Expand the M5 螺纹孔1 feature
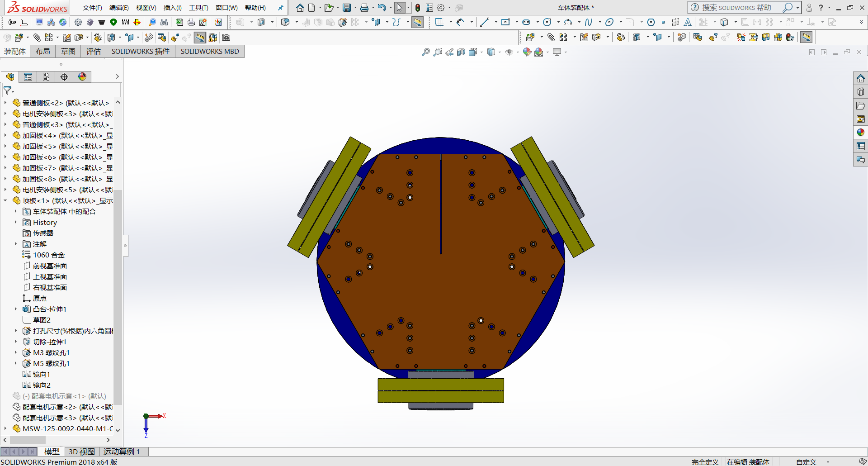This screenshot has width=868, height=466. 15,363
